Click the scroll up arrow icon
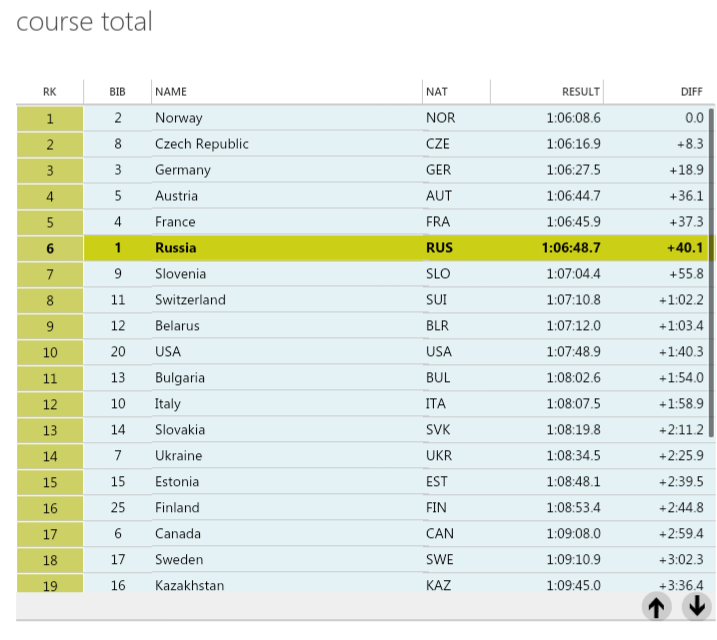 [x=657, y=607]
